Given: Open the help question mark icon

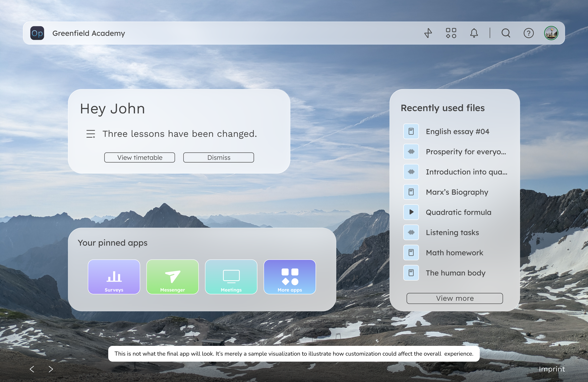Looking at the screenshot, I should [528, 33].
